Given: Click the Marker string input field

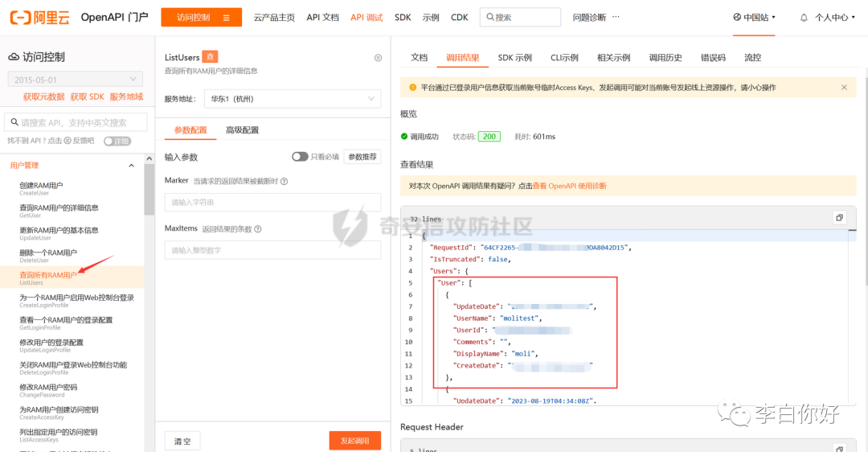Looking at the screenshot, I should pos(272,202).
